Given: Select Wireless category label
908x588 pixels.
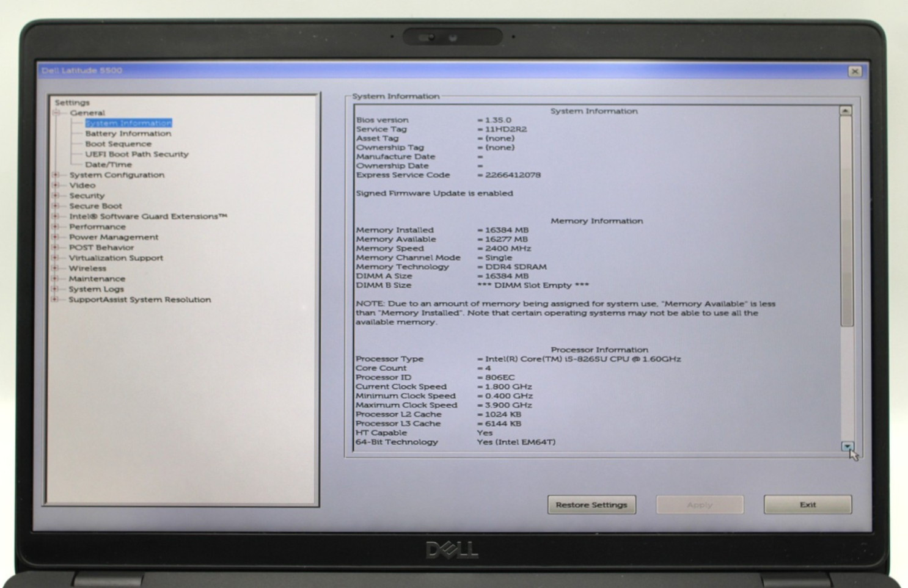Looking at the screenshot, I should click(x=87, y=269).
